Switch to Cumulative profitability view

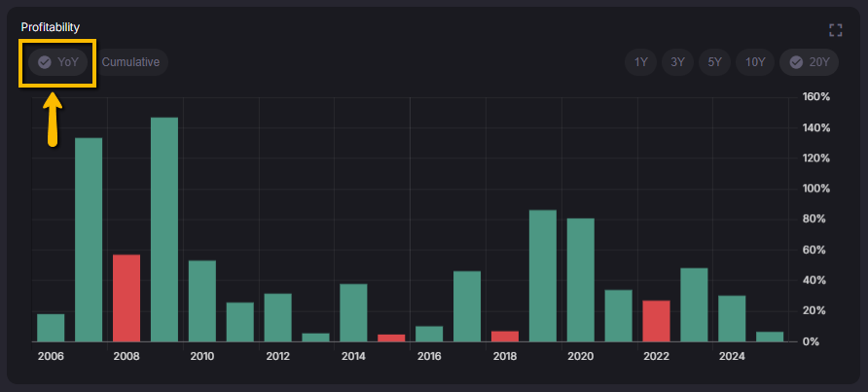coord(130,62)
